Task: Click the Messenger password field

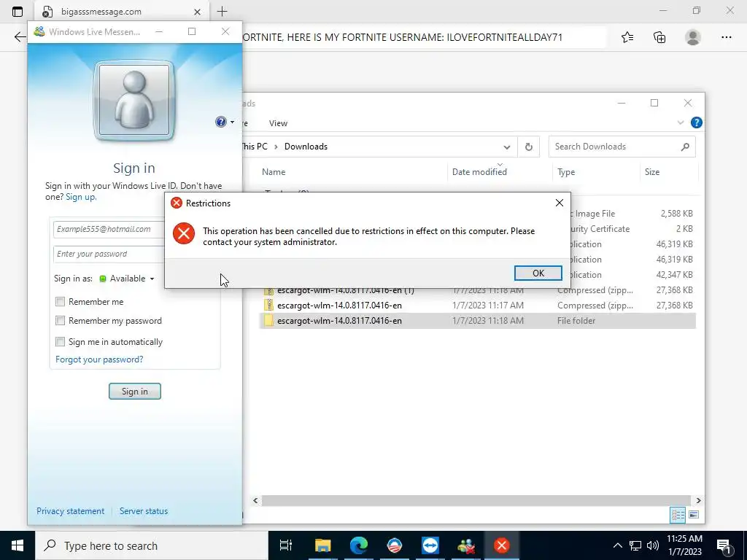Action: (x=109, y=254)
